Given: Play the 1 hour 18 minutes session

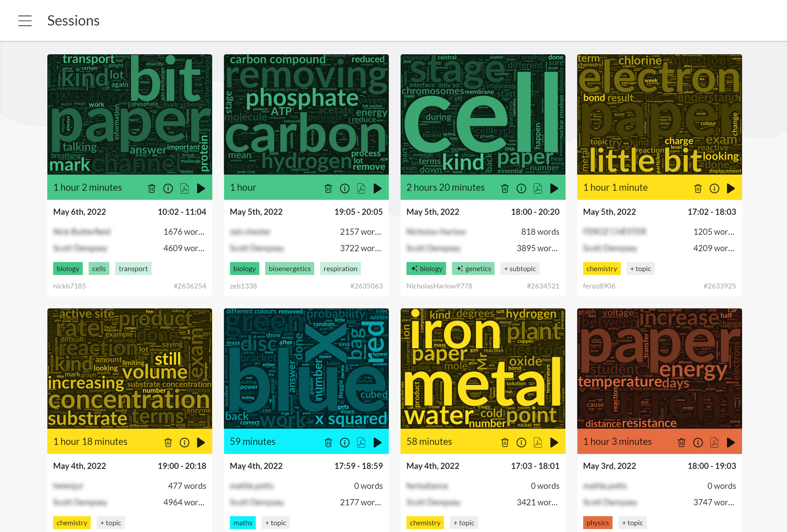Looking at the screenshot, I should (201, 442).
